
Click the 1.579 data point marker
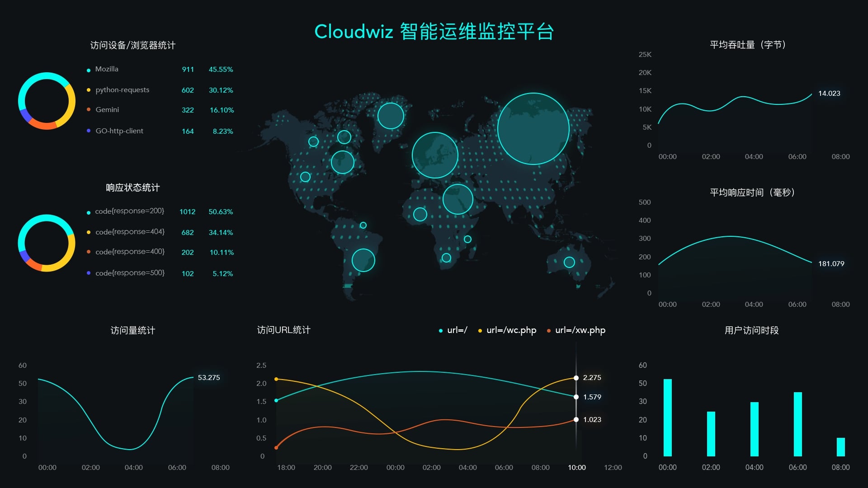576,397
